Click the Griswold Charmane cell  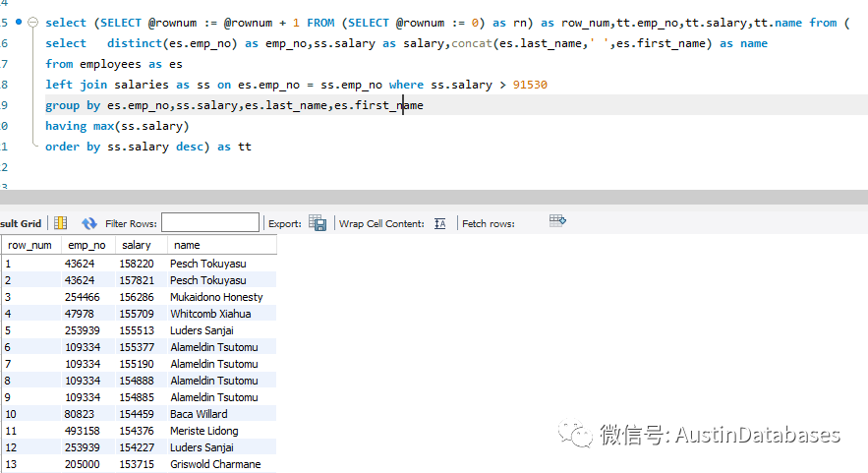click(x=215, y=464)
